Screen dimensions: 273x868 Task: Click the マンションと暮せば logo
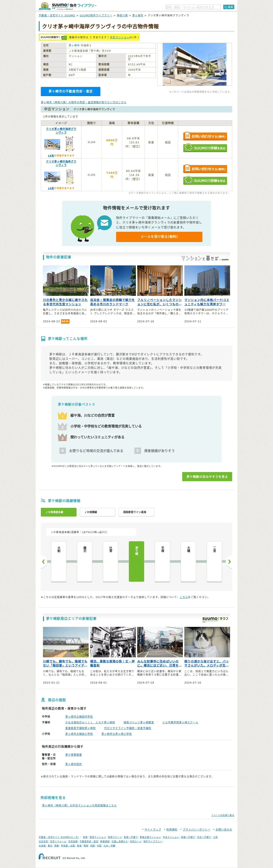pyautogui.click(x=205, y=258)
